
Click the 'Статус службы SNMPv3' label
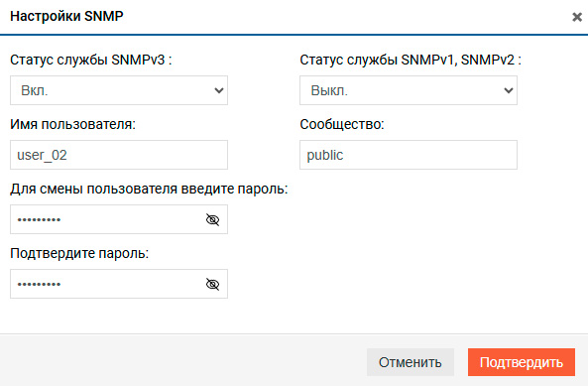91,60
